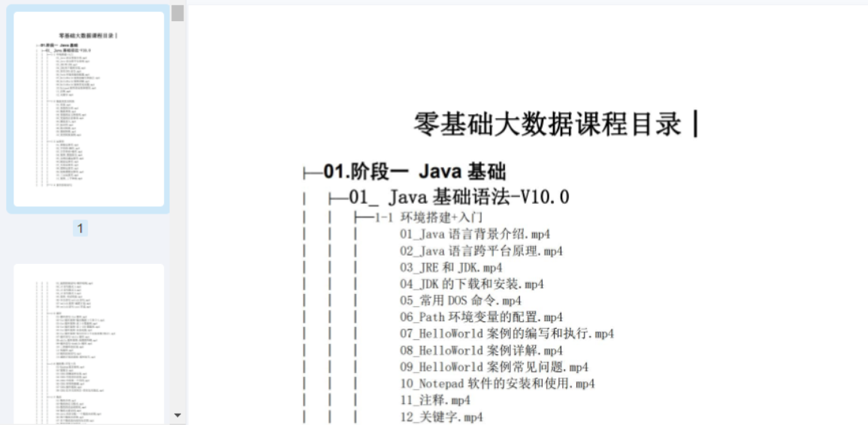Image resolution: width=868 pixels, height=425 pixels.
Task: Click 08_HelloWorld 案例详解.mp4
Action: tap(482, 351)
